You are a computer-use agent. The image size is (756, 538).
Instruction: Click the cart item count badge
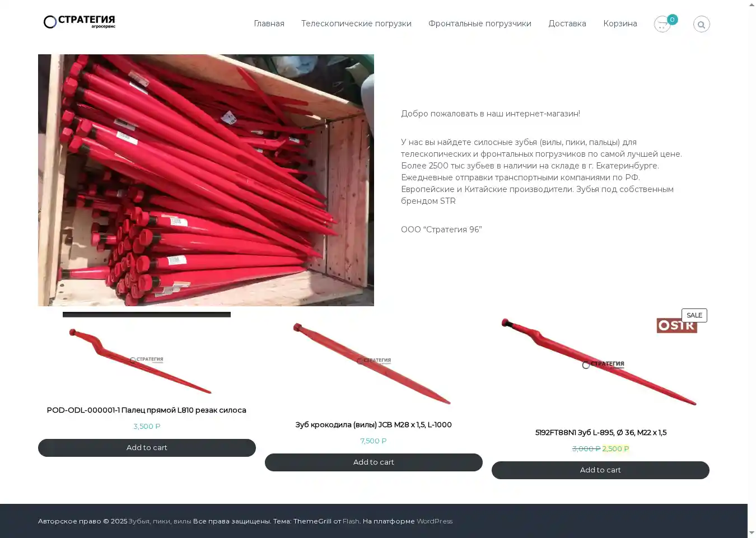coord(673,20)
